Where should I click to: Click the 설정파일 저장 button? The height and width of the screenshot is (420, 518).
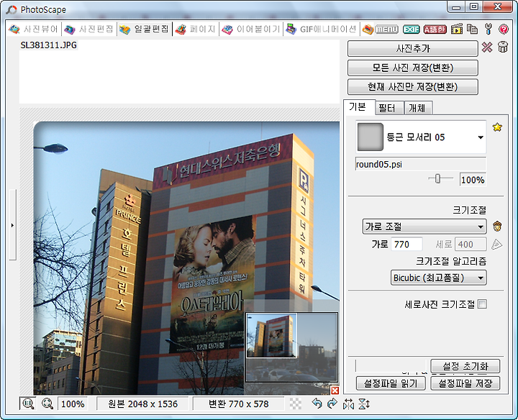point(465,383)
